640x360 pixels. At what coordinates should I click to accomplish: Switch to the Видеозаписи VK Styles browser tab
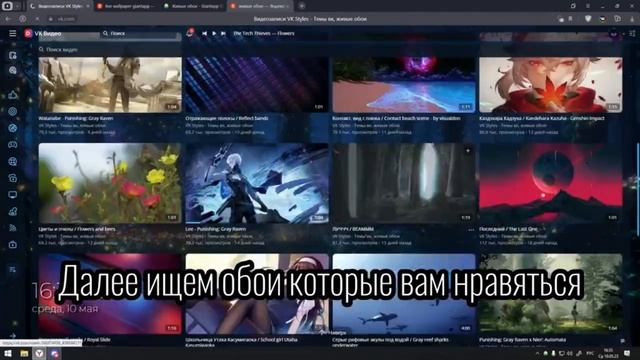(60, 6)
